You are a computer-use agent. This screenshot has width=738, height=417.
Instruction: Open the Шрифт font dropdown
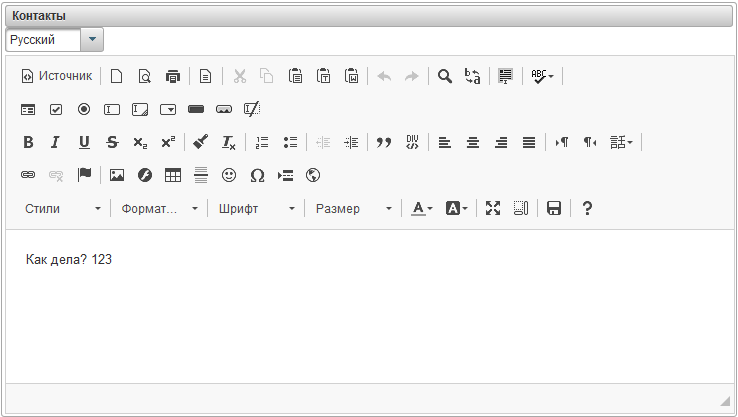click(x=257, y=208)
